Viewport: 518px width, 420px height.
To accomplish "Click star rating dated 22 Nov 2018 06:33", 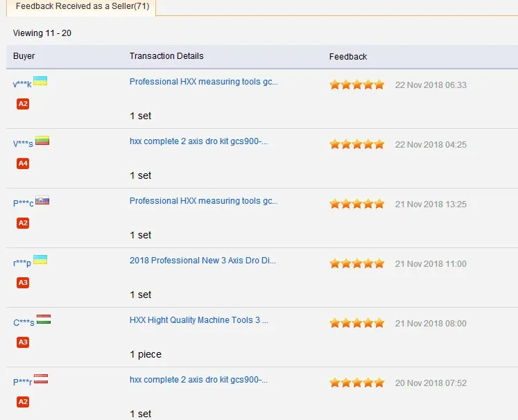I will (357, 85).
